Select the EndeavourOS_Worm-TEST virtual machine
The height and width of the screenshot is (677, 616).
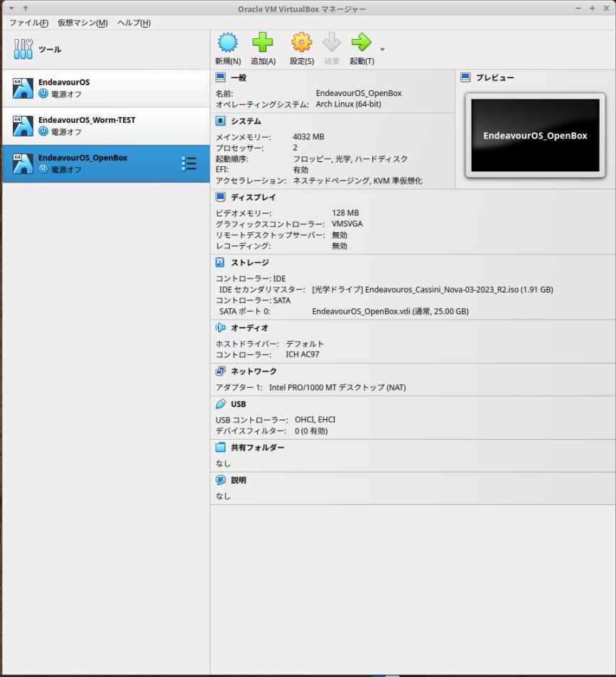click(106, 126)
